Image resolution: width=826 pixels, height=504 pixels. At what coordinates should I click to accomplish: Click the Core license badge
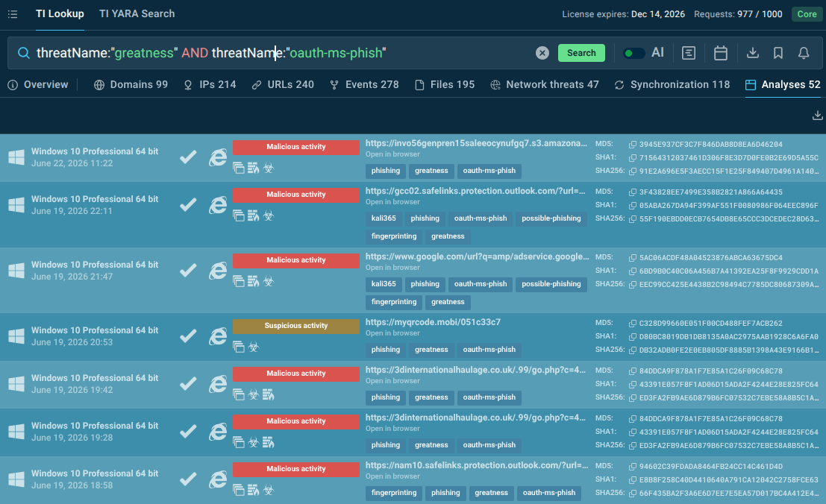(807, 14)
